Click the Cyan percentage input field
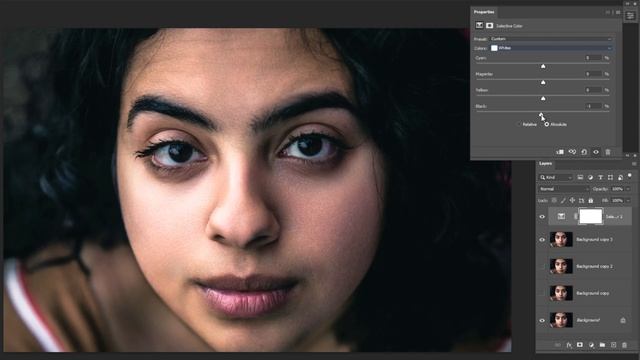640x360 pixels. coord(593,58)
